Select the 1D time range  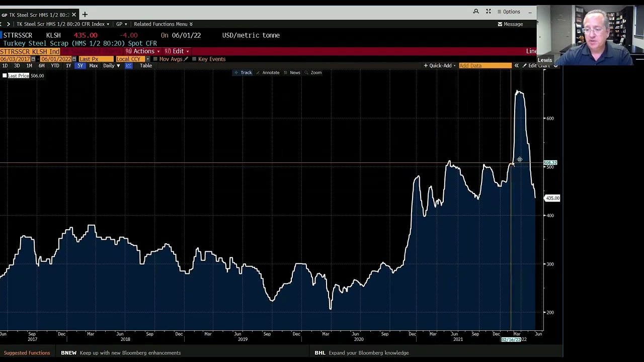pyautogui.click(x=5, y=66)
